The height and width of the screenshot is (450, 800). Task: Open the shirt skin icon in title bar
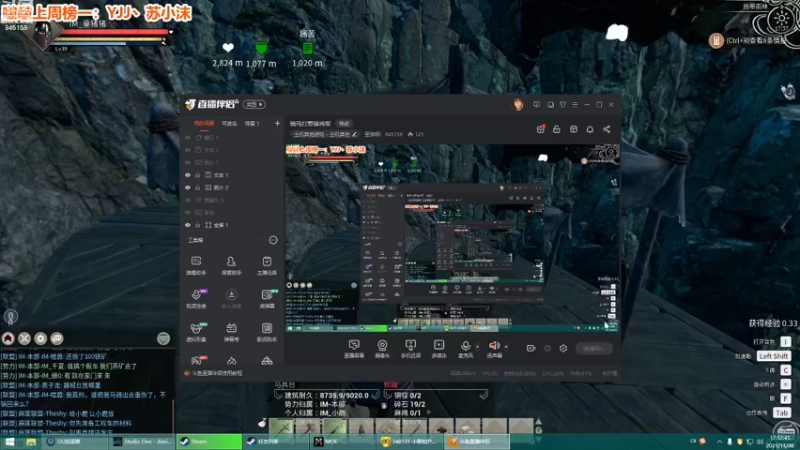point(563,105)
